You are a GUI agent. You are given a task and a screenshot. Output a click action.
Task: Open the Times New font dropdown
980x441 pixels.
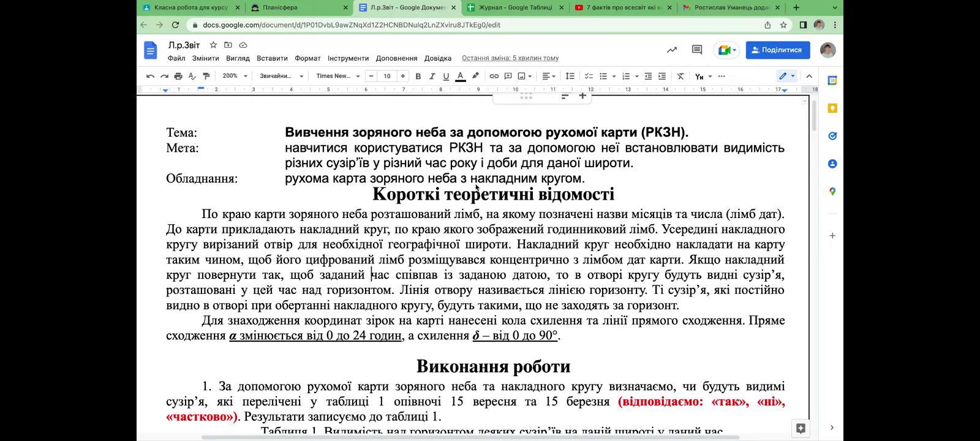(337, 76)
